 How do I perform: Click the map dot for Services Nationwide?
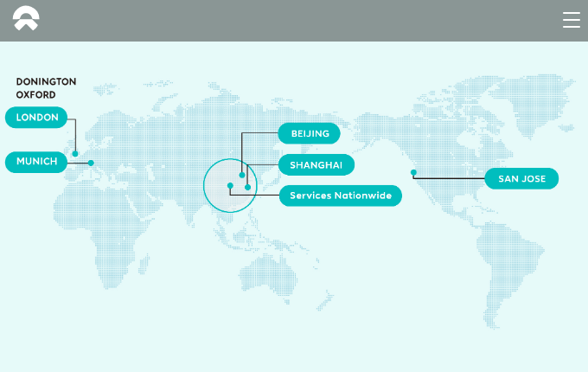coord(230,186)
